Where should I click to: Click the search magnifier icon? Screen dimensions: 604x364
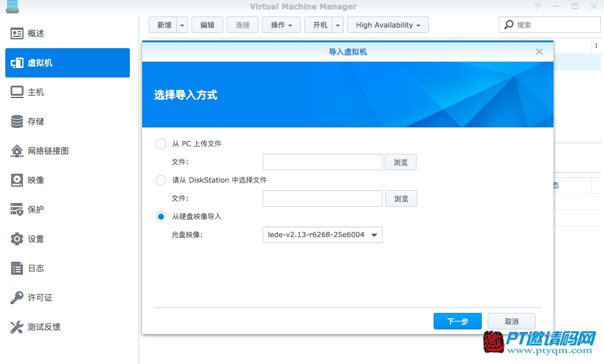point(509,25)
